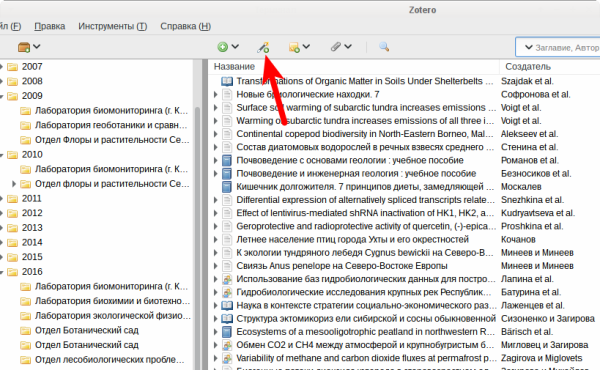Select Лаборатория экологической физио... subcollection
The image size is (600, 370).
pyautogui.click(x=112, y=316)
